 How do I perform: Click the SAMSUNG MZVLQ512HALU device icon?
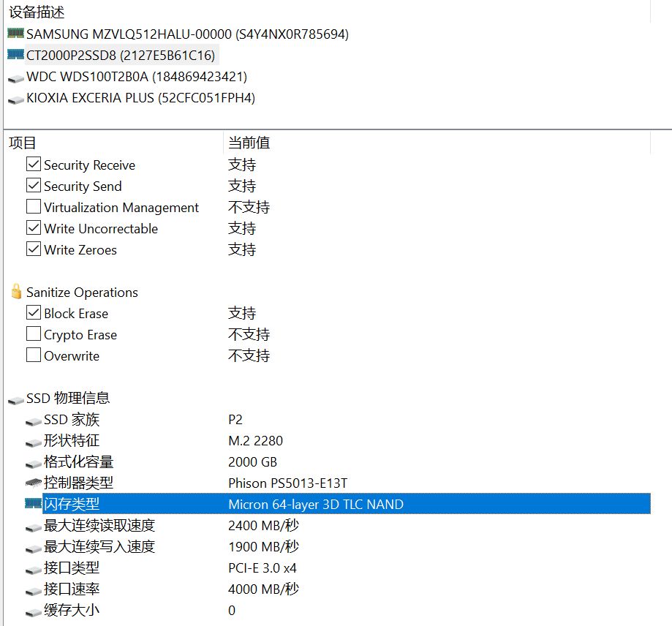tap(15, 34)
